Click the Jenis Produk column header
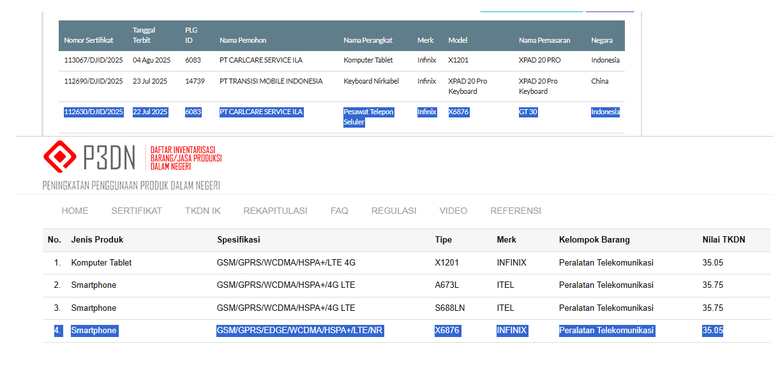Screen dimensions: 780x390 coord(97,240)
